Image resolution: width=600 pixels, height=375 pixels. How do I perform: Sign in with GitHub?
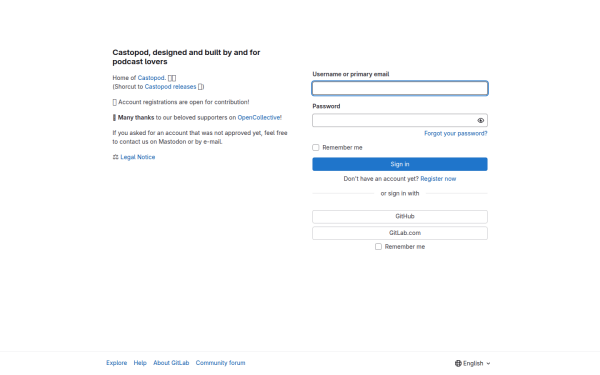click(x=400, y=217)
